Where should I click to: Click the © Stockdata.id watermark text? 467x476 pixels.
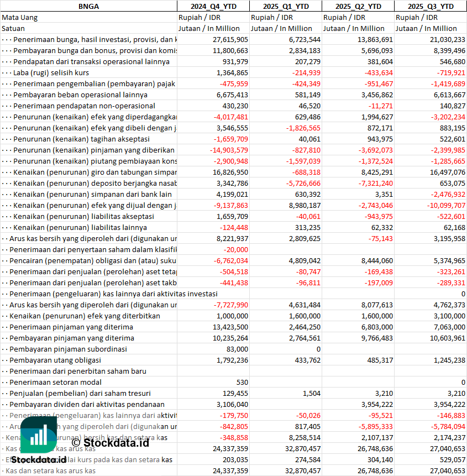click(111, 443)
